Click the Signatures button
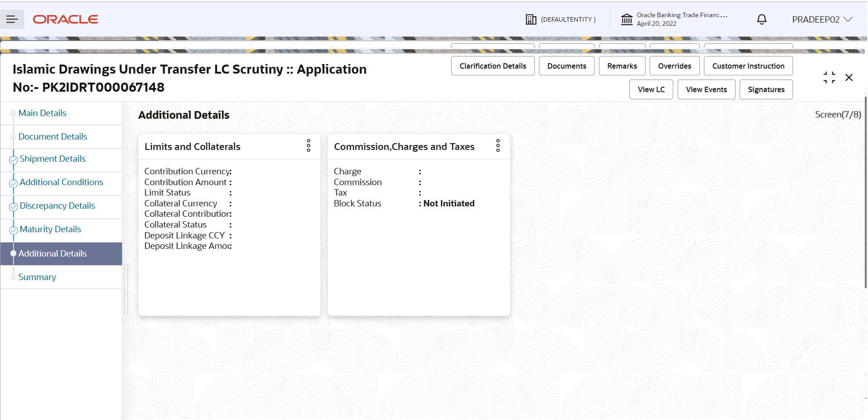Viewport: 868px width, 420px height. [766, 89]
